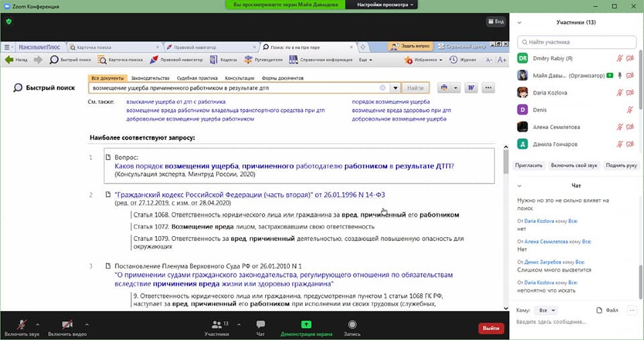This screenshot has width=644, height=340.
Task: Open chat more-options ellipsis button
Action: click(x=632, y=310)
